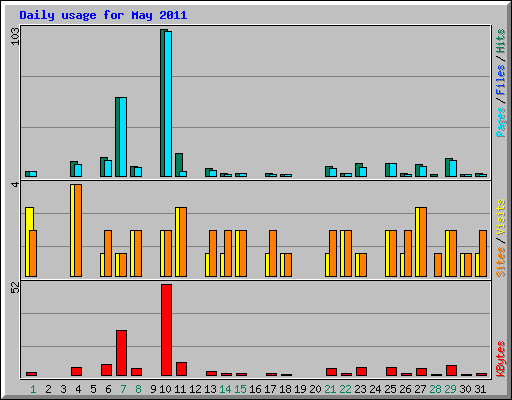Click the red KBytes bar for day 7

(121, 353)
